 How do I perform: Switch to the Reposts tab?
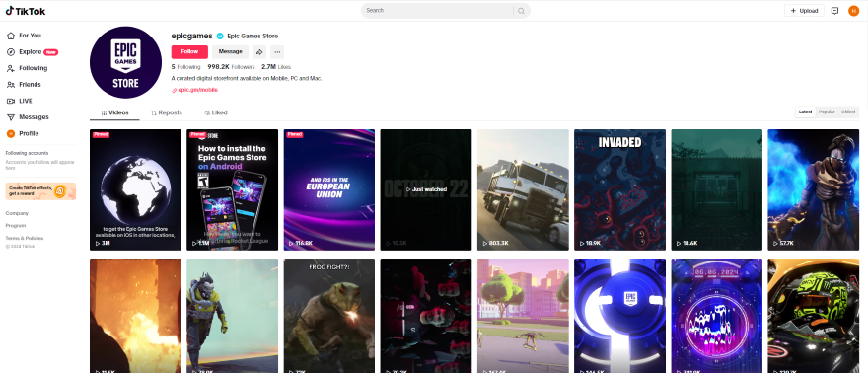tap(166, 112)
